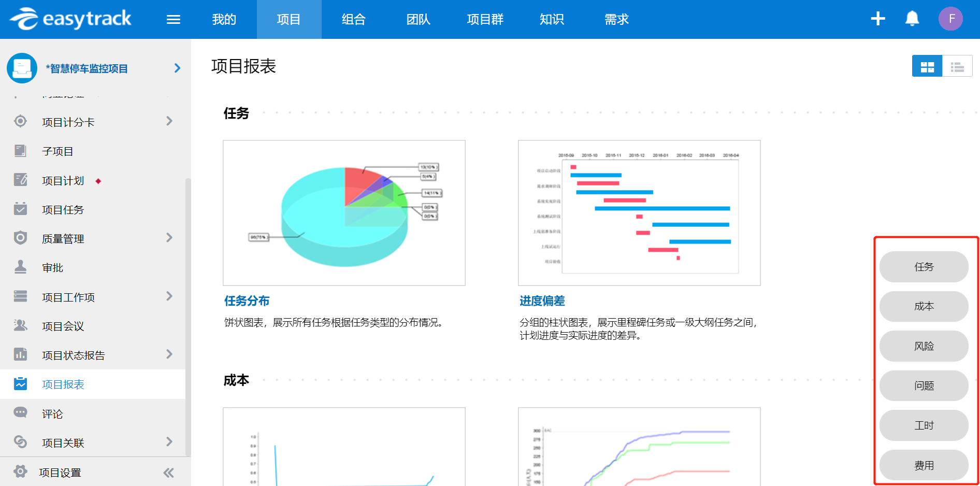Collapse the sidebar with double-chevron
Image resolution: width=980 pixels, height=486 pixels.
click(168, 473)
